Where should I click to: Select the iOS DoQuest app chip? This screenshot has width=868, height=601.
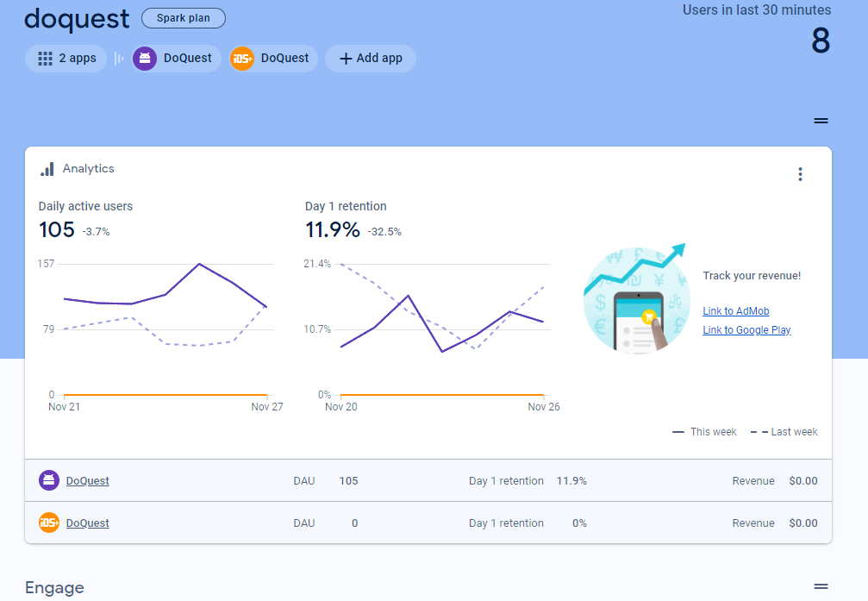[273, 58]
